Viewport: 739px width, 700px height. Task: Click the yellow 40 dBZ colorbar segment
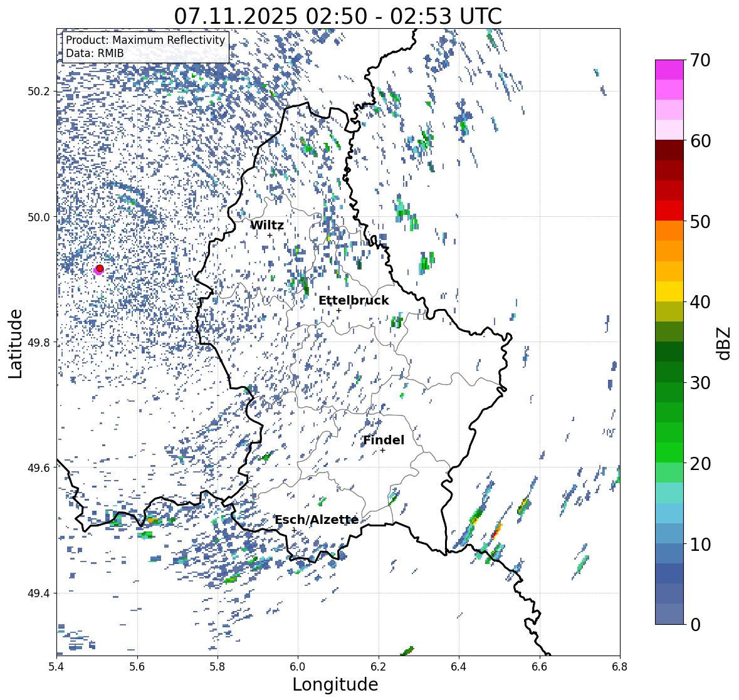[x=669, y=291]
